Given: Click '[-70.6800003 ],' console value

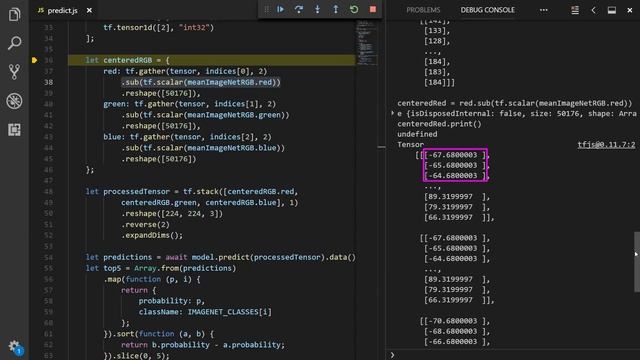Looking at the screenshot, I should click(455, 321).
